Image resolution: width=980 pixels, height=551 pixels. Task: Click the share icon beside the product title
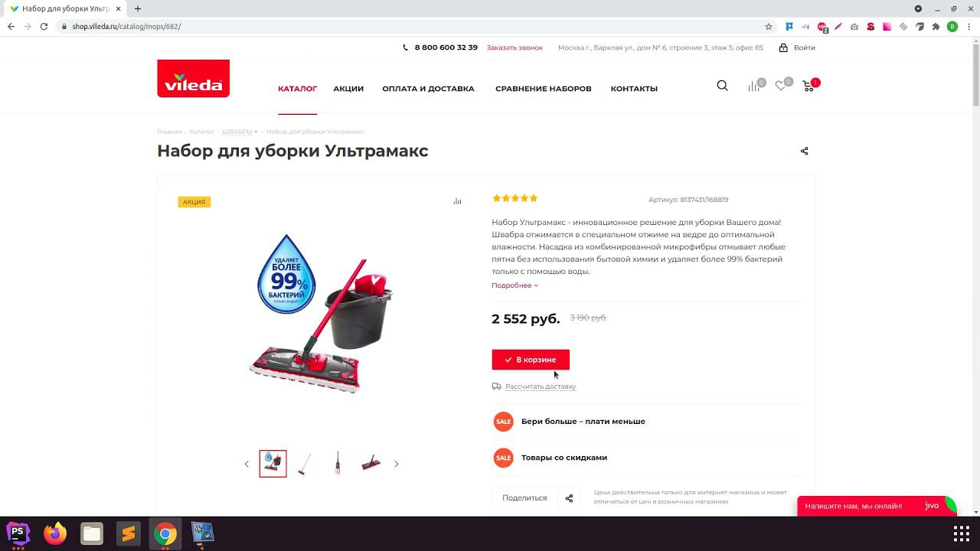[x=804, y=151]
